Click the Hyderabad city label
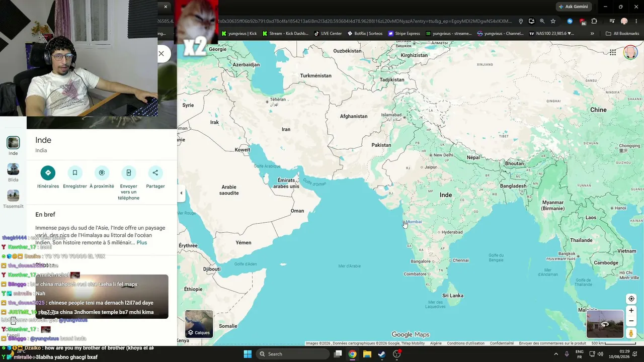Image resolution: width=644 pixels, height=362 pixels. pyautogui.click(x=452, y=232)
